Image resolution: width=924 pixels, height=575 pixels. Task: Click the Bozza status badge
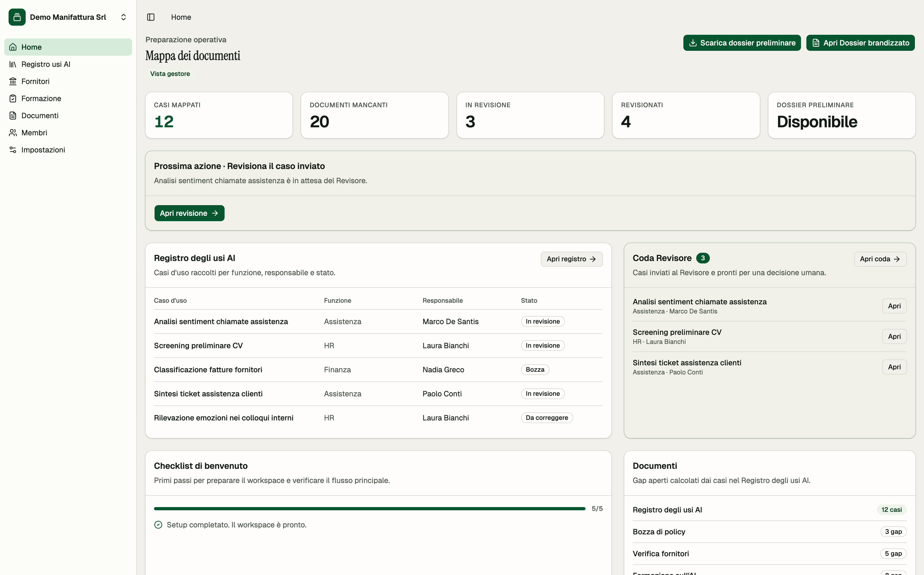point(535,370)
